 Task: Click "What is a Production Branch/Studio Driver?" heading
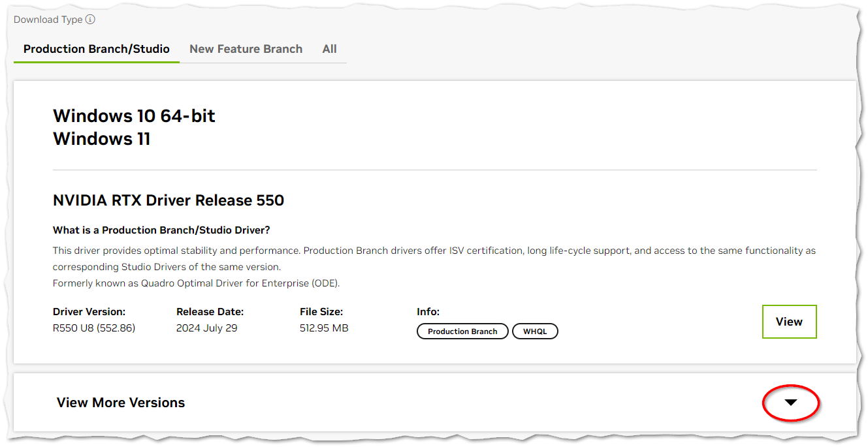(161, 230)
